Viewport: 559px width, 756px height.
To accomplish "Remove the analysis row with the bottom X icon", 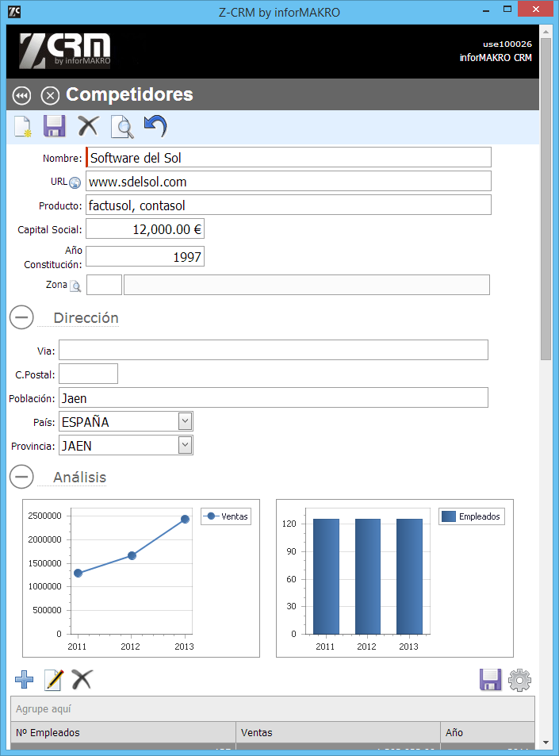I will (x=82, y=680).
